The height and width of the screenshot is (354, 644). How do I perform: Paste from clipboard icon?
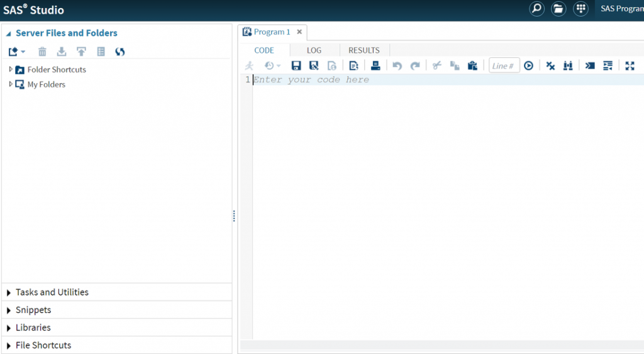(473, 66)
